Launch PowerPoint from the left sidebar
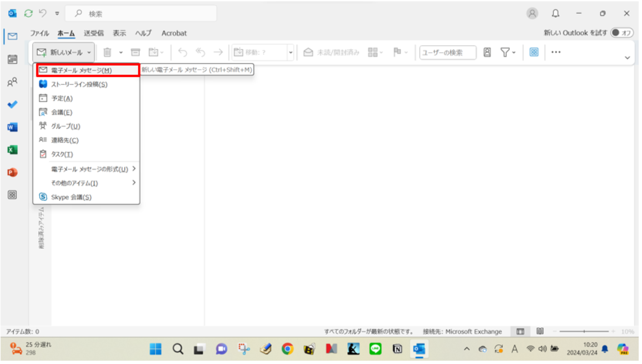The width and height of the screenshot is (642, 364). 12,172
